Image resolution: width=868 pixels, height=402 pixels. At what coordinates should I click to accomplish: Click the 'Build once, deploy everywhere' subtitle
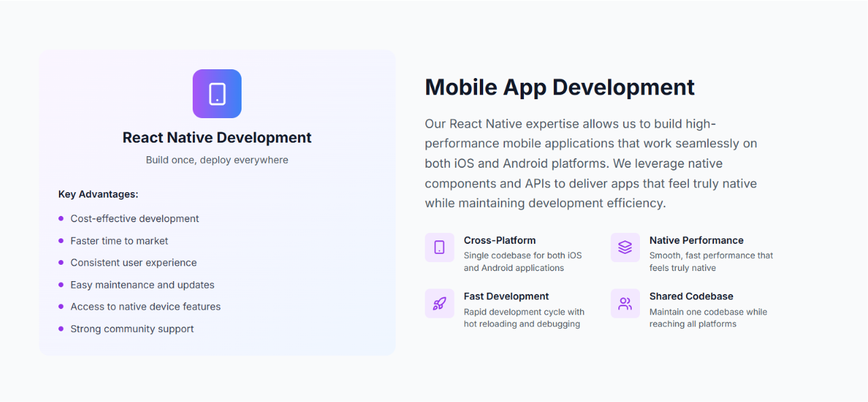tap(217, 160)
